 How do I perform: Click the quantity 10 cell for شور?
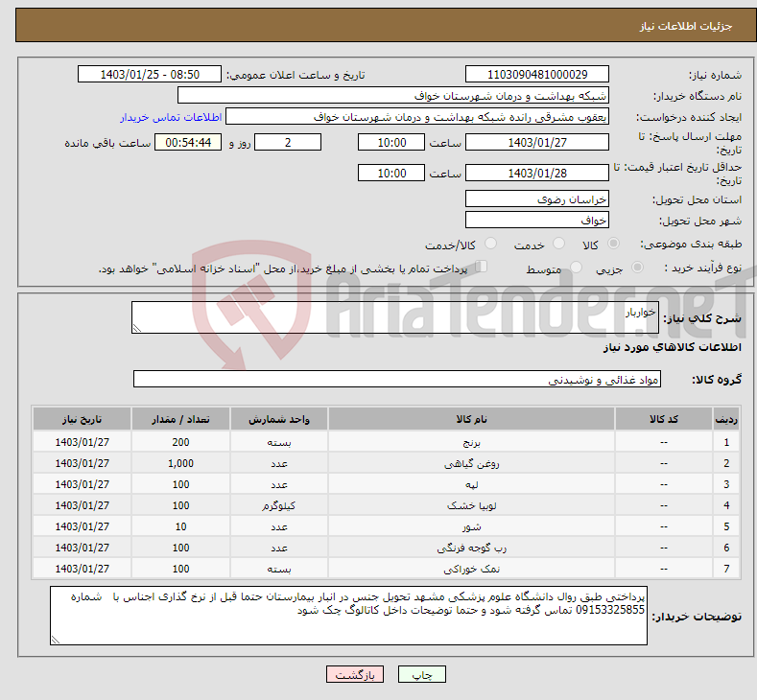180,526
